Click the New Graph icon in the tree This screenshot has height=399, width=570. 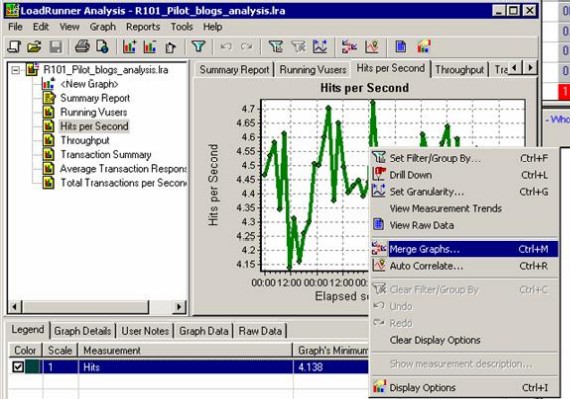[48, 84]
